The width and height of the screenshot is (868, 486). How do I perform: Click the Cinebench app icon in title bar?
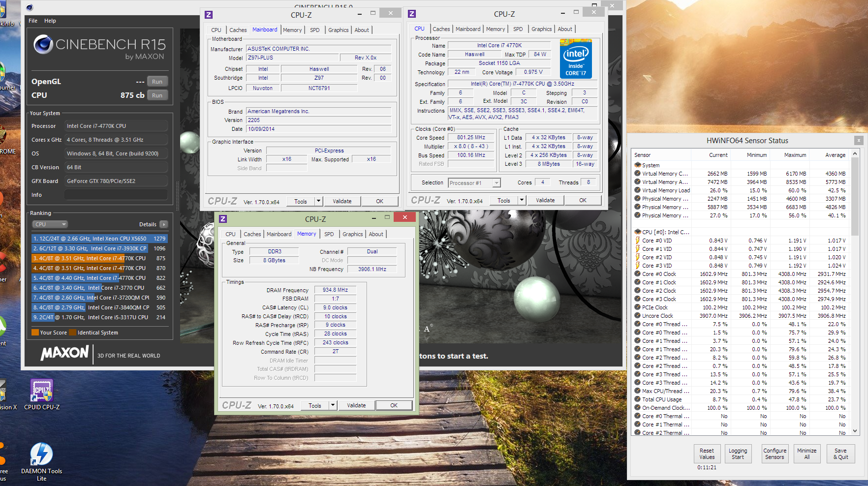click(30, 7)
